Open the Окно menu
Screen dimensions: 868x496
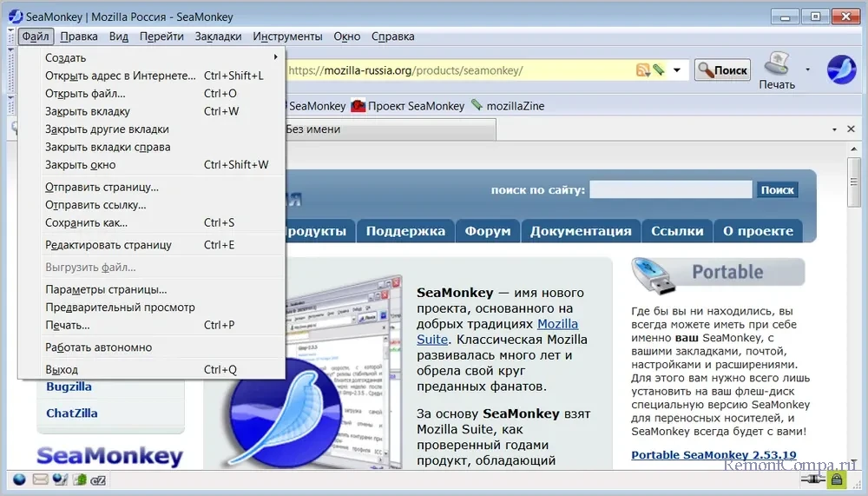[x=346, y=36]
